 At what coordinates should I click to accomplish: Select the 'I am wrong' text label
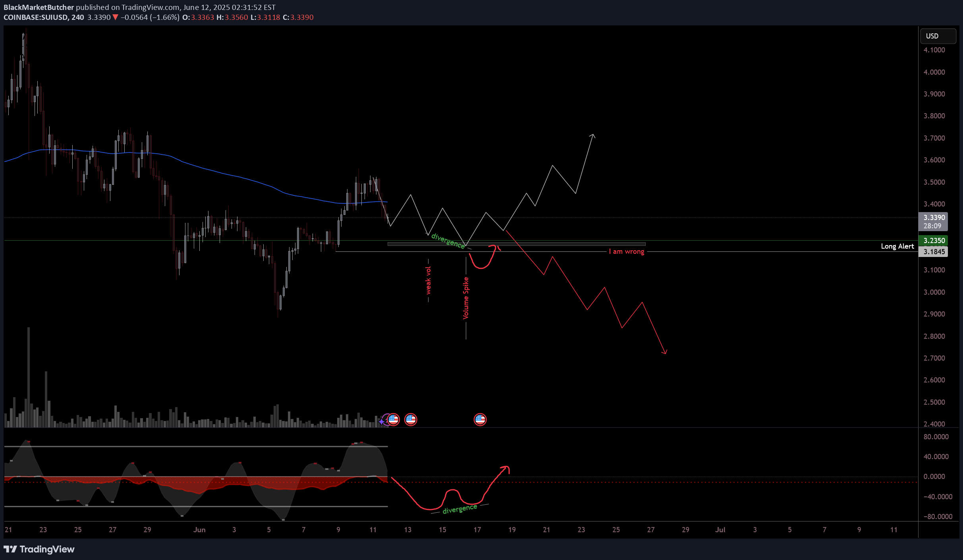(626, 251)
